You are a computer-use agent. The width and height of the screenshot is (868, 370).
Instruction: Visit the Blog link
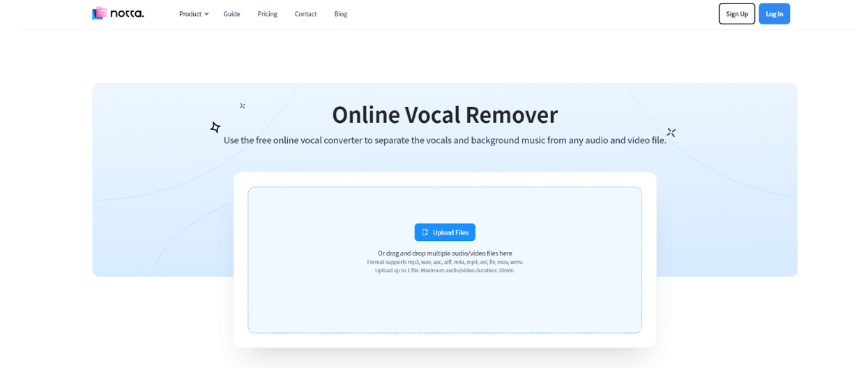click(340, 14)
